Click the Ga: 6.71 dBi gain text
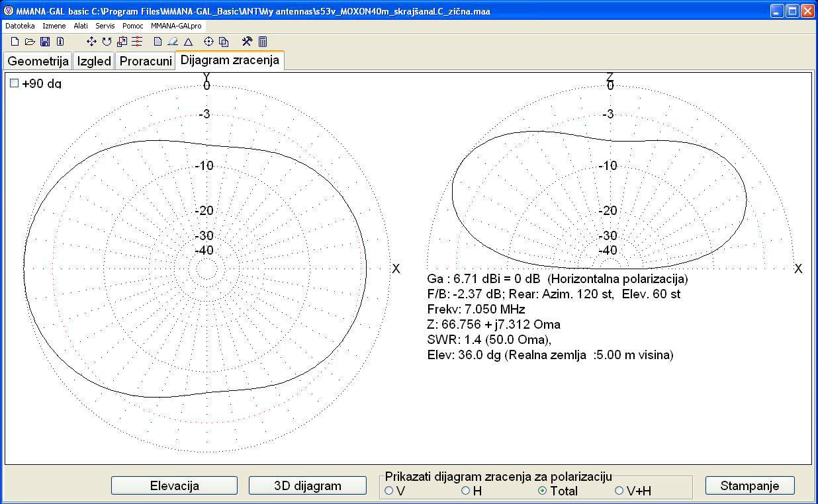 tap(558, 279)
